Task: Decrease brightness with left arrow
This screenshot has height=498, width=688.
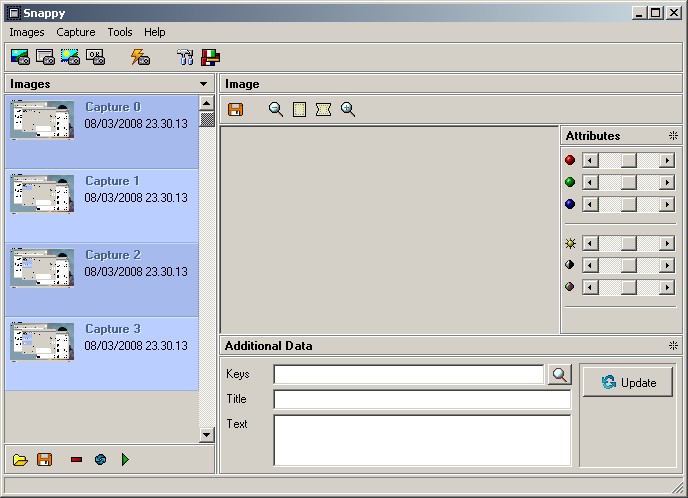Action: point(590,243)
